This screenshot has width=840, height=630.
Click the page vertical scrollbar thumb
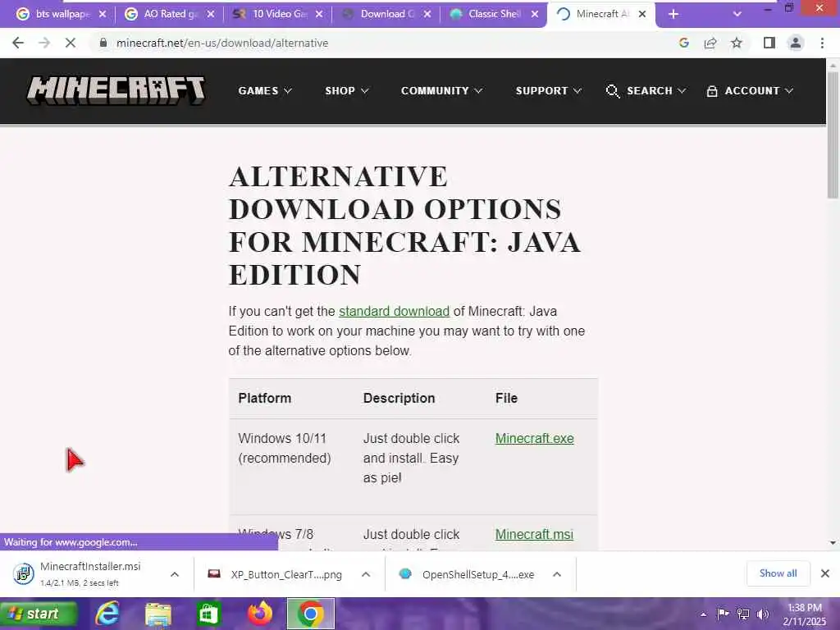[833, 134]
